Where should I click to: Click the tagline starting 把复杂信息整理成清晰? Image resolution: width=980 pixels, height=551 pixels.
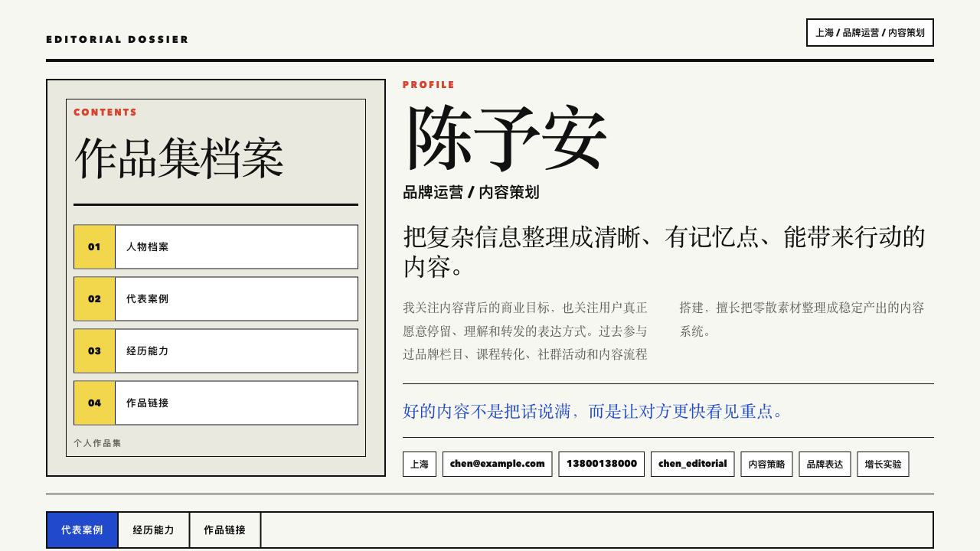click(x=665, y=252)
